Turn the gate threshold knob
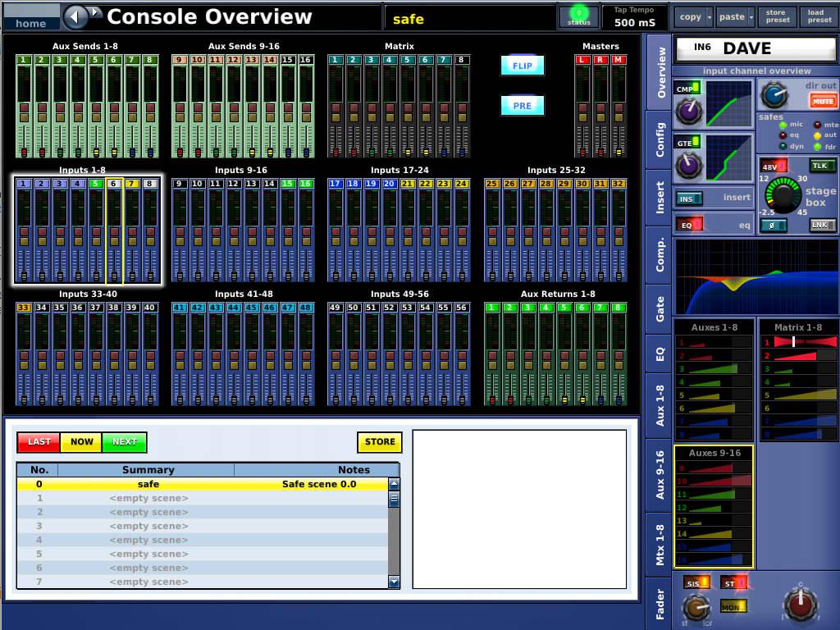The image size is (840, 630). 688,164
